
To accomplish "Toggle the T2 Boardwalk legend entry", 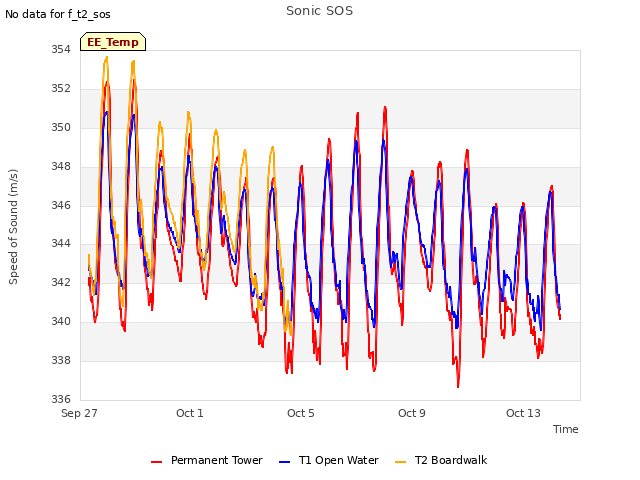I will coord(441,460).
